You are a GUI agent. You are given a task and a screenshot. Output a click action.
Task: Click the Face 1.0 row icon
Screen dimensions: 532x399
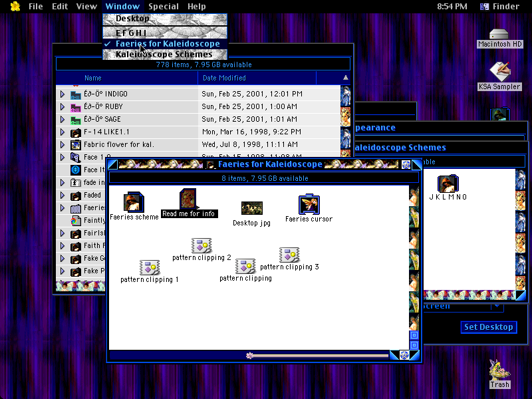coord(75,158)
